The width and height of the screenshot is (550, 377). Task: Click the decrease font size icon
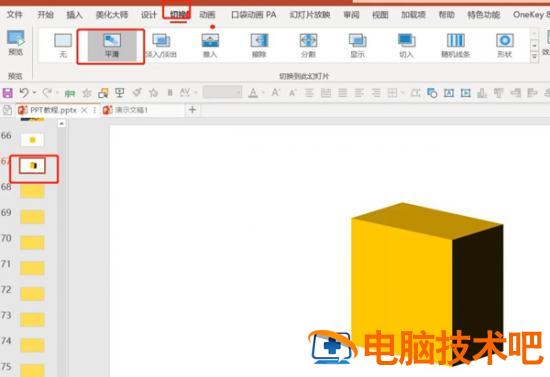coord(293,93)
